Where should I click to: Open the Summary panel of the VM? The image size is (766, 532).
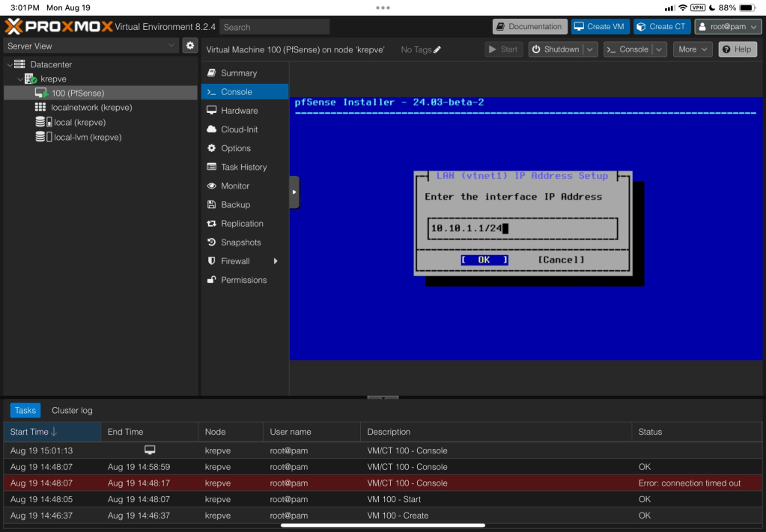tap(238, 73)
